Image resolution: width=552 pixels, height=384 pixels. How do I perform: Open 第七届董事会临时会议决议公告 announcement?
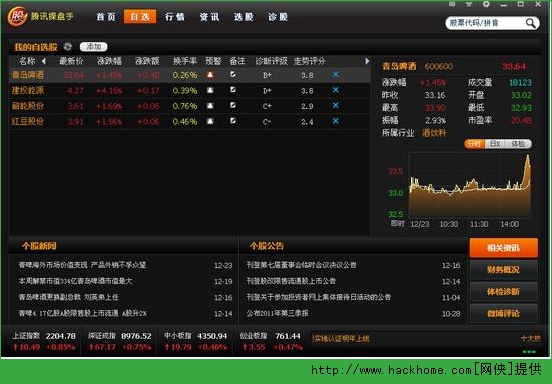[301, 265]
